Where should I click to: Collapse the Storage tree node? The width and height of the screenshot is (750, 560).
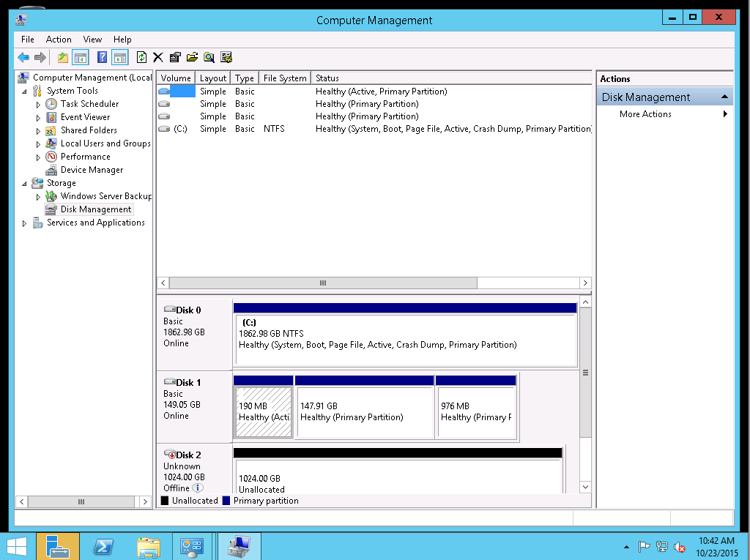tap(25, 184)
